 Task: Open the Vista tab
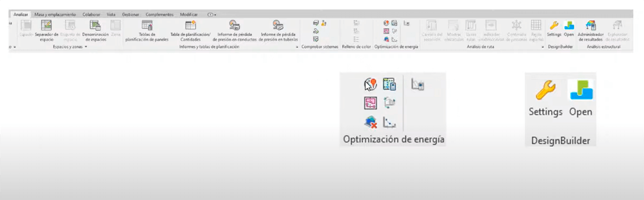click(x=111, y=15)
